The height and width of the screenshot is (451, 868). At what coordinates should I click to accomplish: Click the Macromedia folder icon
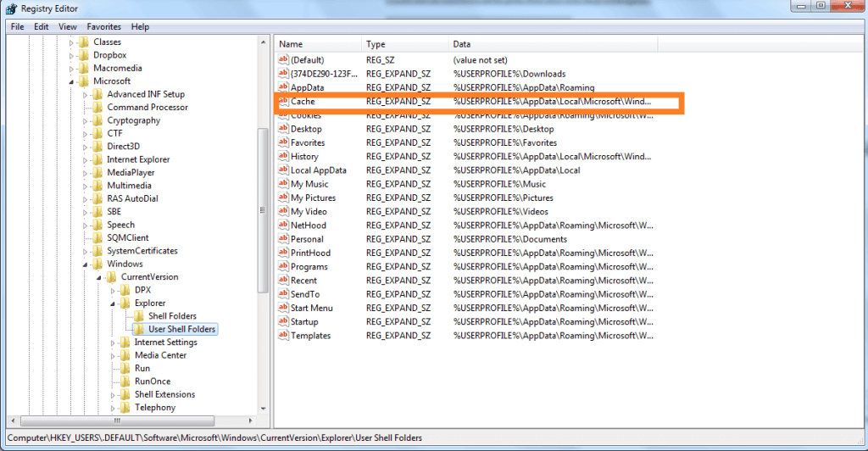pyautogui.click(x=84, y=68)
